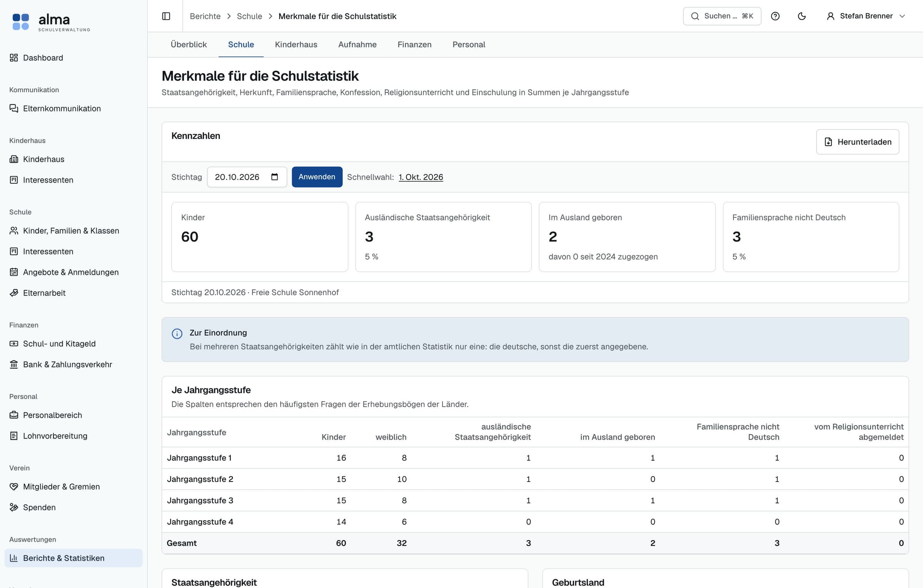The width and height of the screenshot is (923, 588).
Task: Click the Stichtag date input 20.10.2026
Action: click(x=247, y=177)
